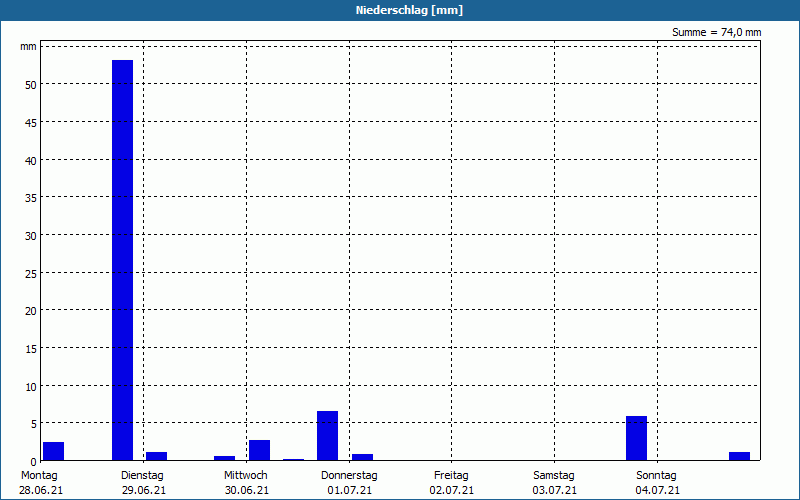The height and width of the screenshot is (500, 800).
Task: Click the mm unit label on the y-axis
Action: click(x=29, y=47)
